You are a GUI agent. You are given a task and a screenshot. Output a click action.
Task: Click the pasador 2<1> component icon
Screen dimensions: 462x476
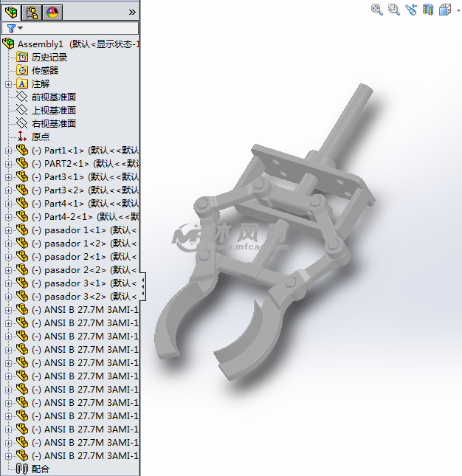(x=22, y=257)
